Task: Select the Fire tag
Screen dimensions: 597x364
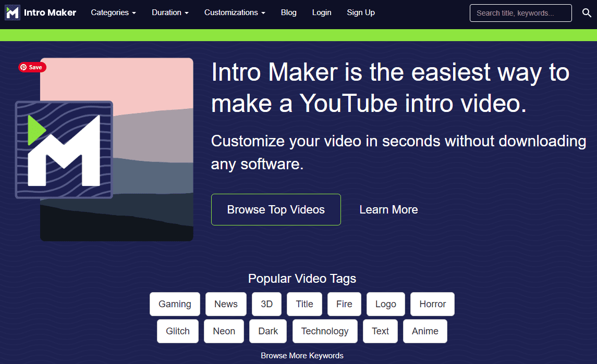Action: [344, 304]
